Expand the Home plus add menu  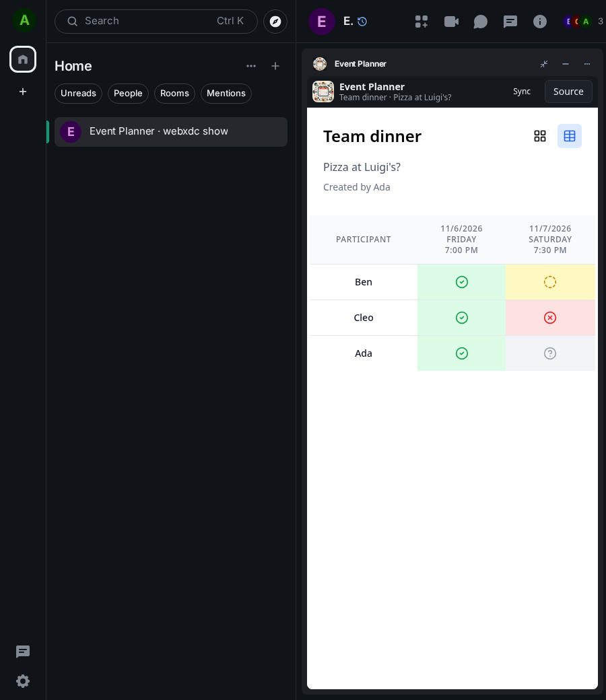tap(275, 66)
